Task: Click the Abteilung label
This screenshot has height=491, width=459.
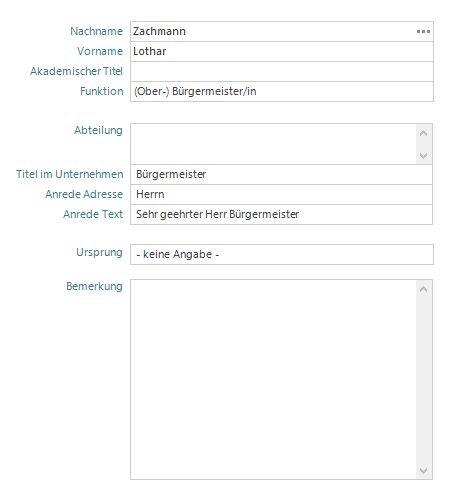Action: [x=98, y=130]
